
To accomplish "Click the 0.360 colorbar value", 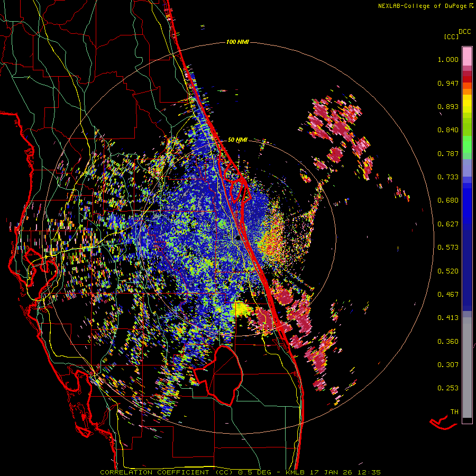I will click(x=448, y=342).
